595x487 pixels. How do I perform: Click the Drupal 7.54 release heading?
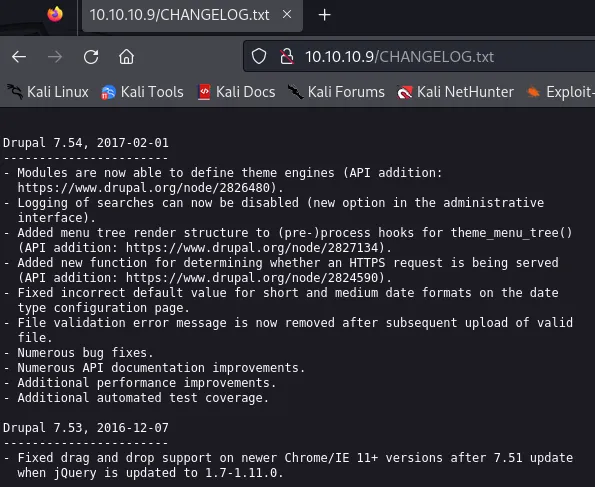pyautogui.click(x=86, y=143)
